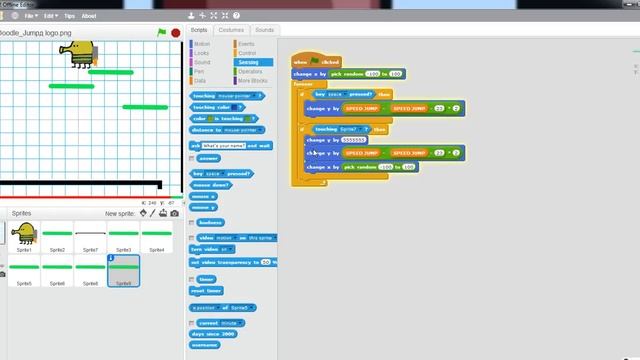640x360 pixels.
Task: Click the reset timer block
Action: tap(206, 291)
